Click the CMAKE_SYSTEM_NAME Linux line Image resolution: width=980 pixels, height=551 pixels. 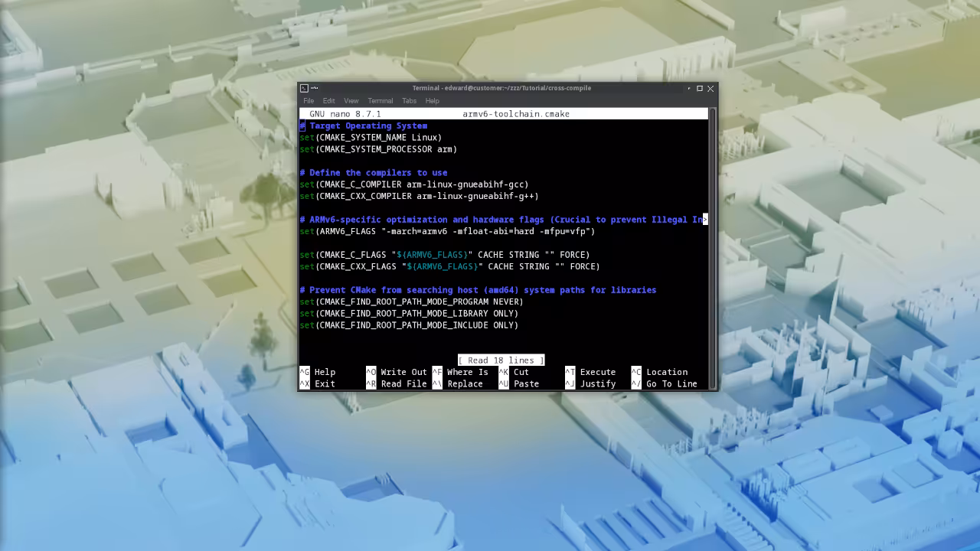click(371, 138)
